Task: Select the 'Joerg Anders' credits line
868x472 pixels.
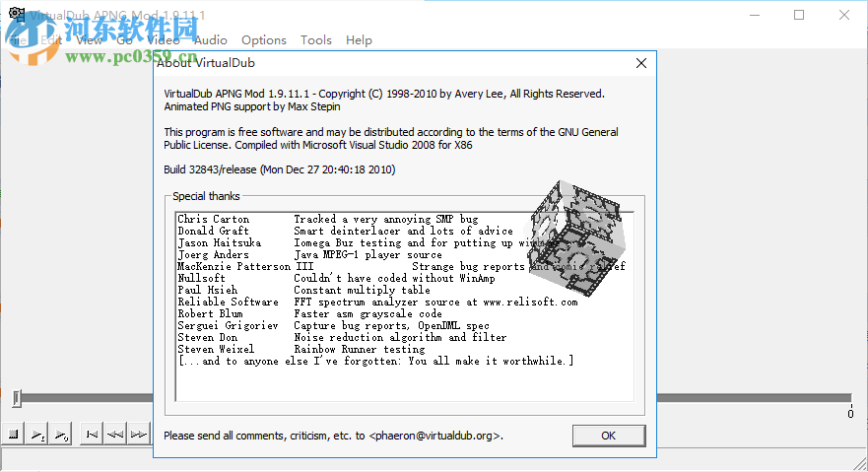Action: pyautogui.click(x=309, y=254)
